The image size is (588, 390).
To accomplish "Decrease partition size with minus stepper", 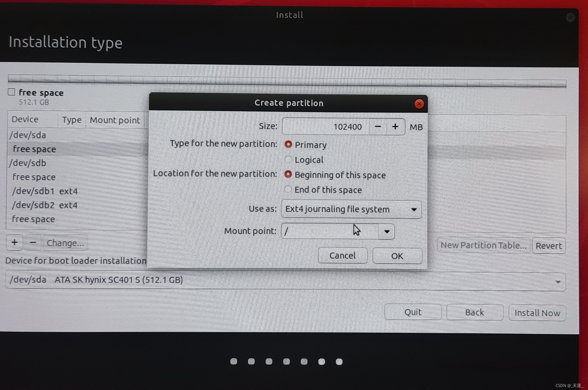I will click(x=378, y=127).
